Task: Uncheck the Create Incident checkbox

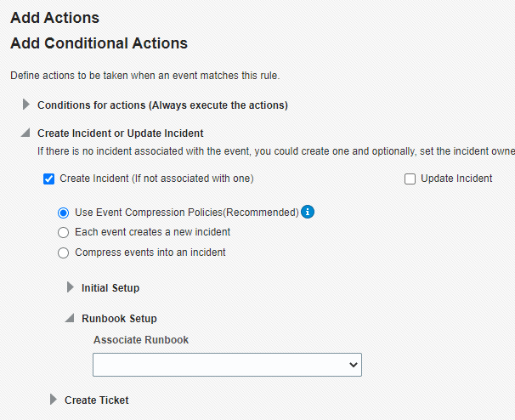Action: pyautogui.click(x=49, y=179)
